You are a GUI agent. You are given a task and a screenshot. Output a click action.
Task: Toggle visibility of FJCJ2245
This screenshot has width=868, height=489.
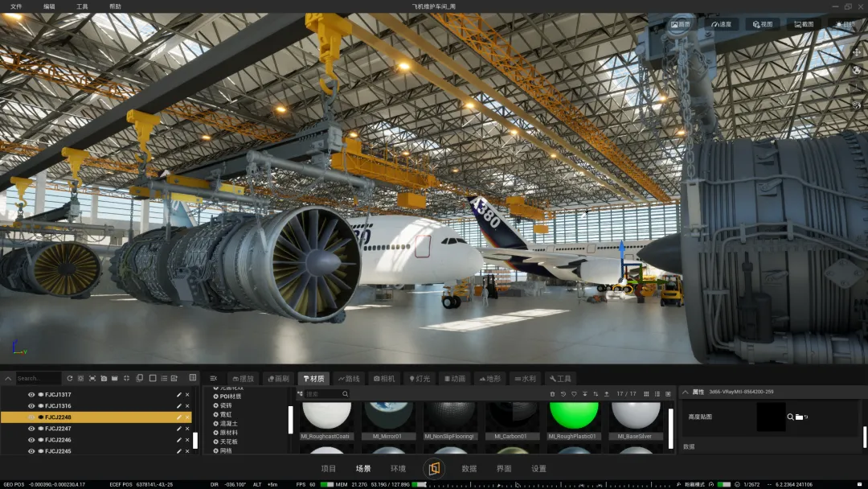[x=31, y=451]
